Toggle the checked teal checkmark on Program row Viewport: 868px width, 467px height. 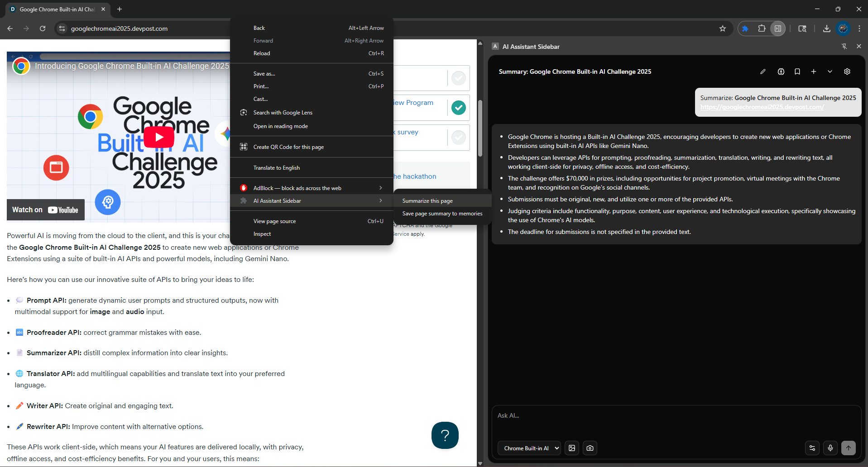coord(459,108)
